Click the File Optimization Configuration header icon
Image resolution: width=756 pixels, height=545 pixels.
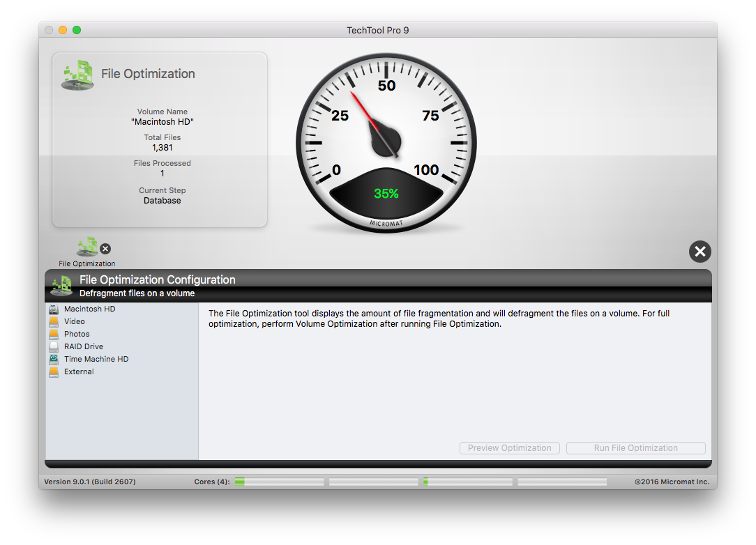pos(61,286)
